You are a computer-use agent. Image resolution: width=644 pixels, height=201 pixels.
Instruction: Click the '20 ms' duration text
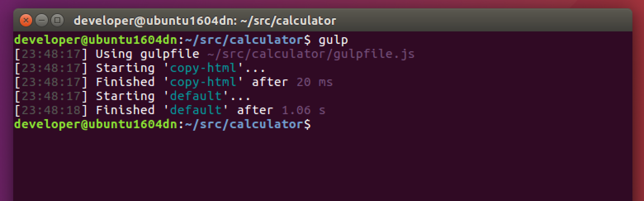pyautogui.click(x=315, y=82)
